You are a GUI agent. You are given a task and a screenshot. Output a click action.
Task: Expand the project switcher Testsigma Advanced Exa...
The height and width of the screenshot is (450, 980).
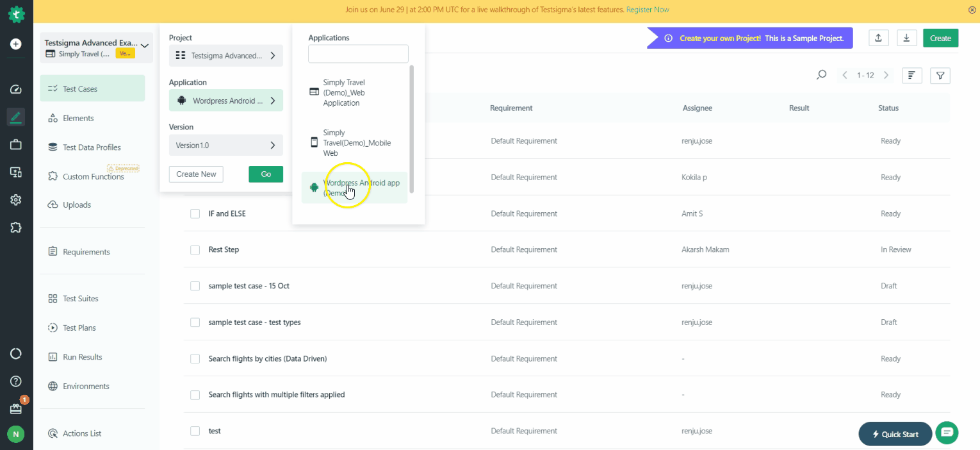[96, 47]
